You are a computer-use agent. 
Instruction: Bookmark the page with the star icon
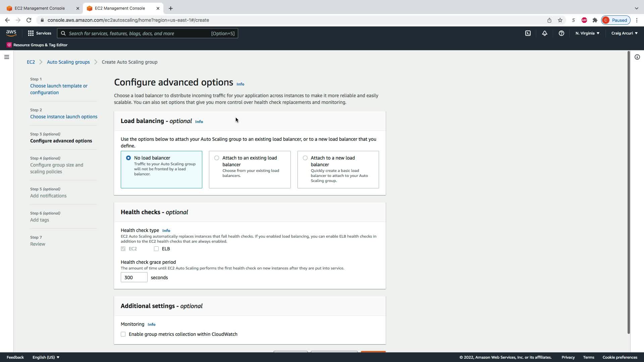pyautogui.click(x=560, y=20)
